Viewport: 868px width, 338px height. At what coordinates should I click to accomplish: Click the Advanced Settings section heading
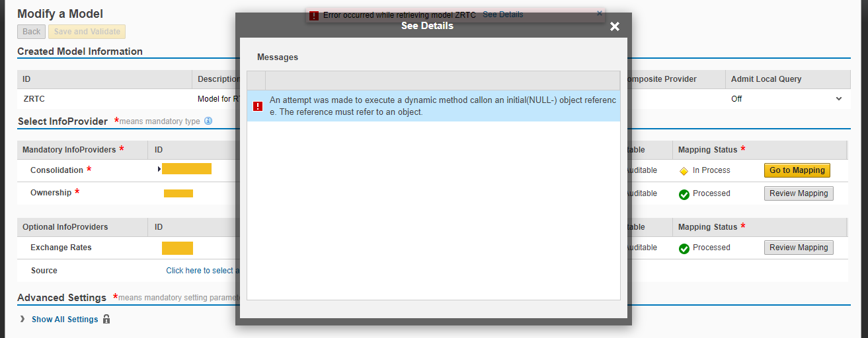(62, 298)
